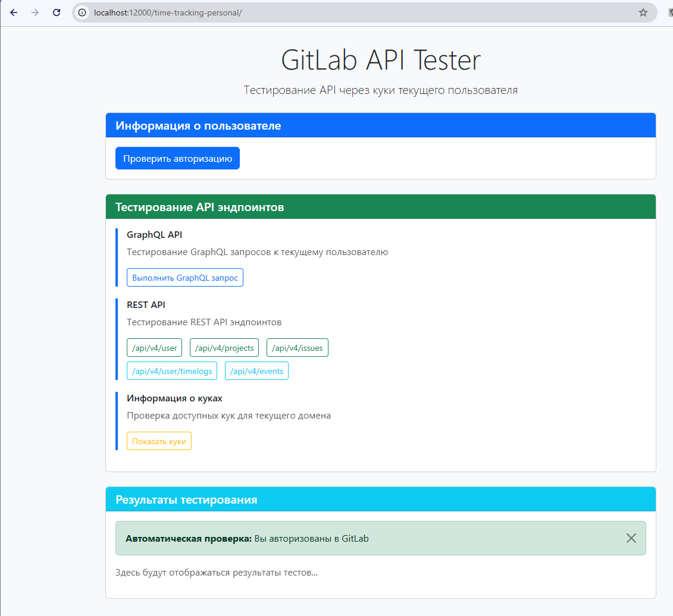
Task: Click text Тестирование REST API эндпоинтов
Action: click(x=204, y=322)
